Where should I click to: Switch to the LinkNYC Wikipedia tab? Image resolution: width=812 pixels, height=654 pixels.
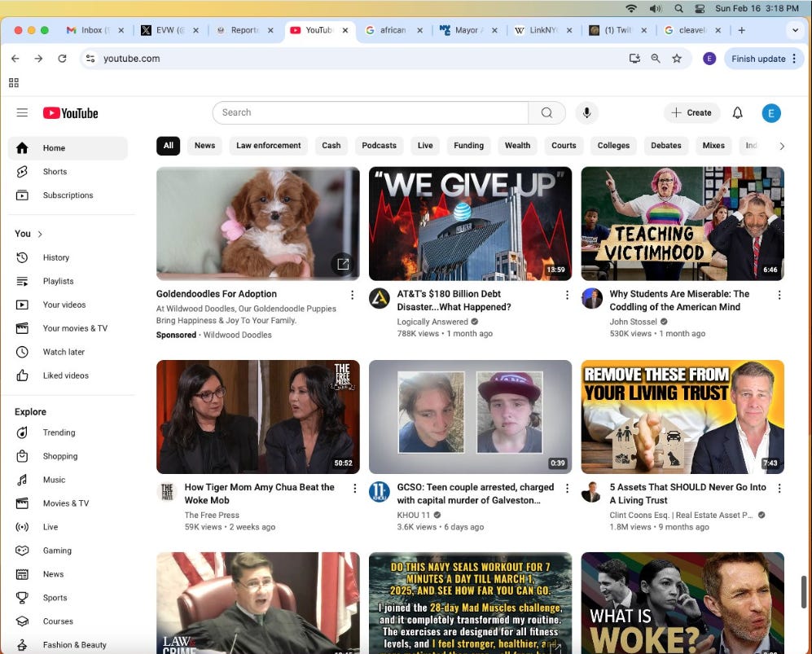click(x=542, y=30)
